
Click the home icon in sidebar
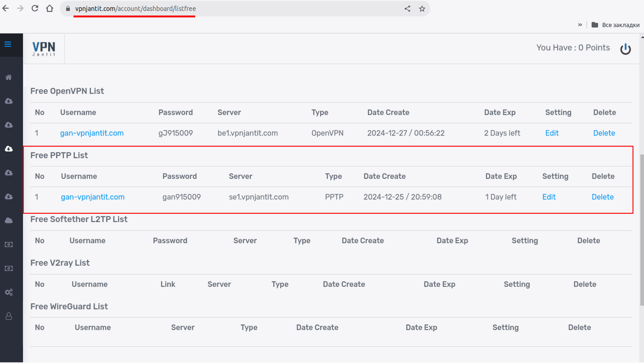pyautogui.click(x=9, y=77)
